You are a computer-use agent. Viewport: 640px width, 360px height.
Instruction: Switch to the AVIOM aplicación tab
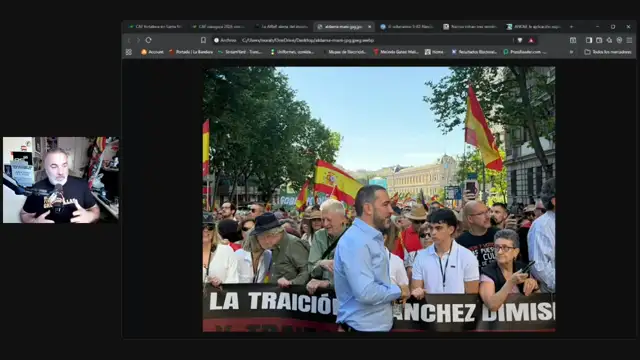(x=534, y=27)
